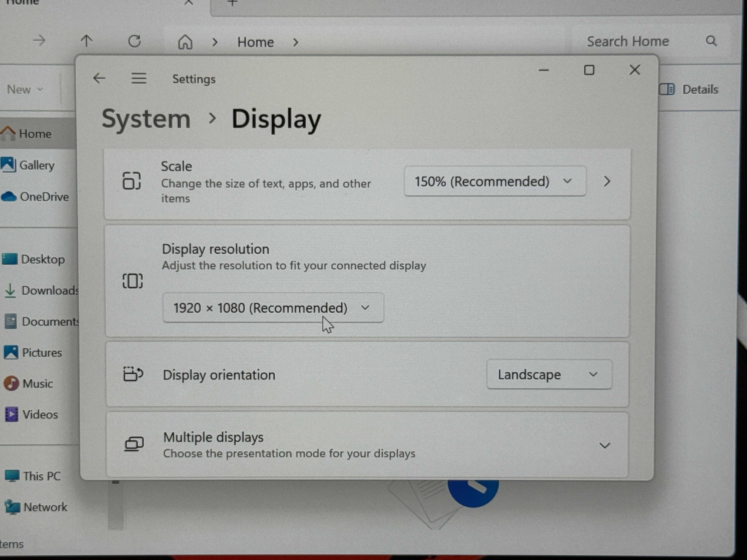Expand chevron before Home in address bar
Viewport: 747px width, 560px height.
click(x=215, y=42)
